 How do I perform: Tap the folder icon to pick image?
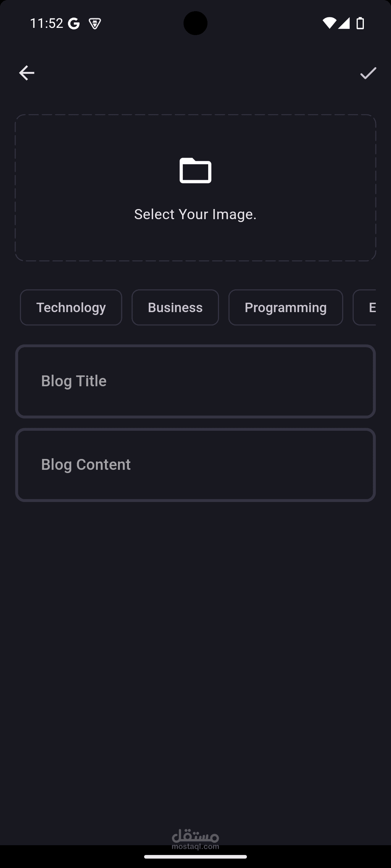tap(195, 170)
